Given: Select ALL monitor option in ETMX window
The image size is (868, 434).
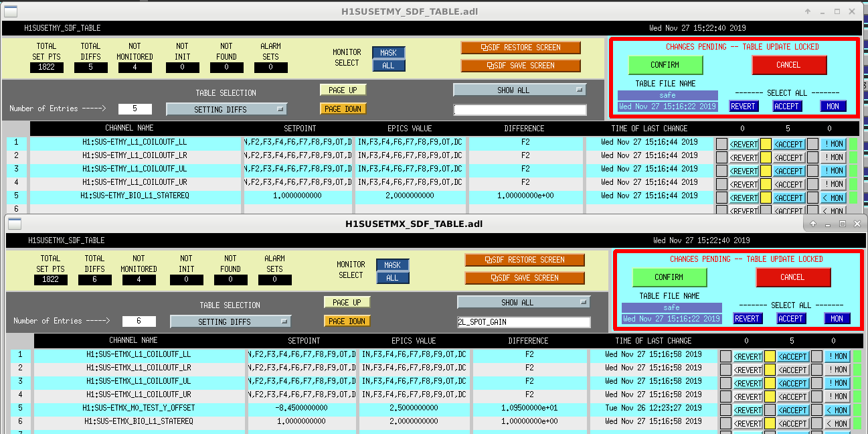Looking at the screenshot, I should 392,278.
